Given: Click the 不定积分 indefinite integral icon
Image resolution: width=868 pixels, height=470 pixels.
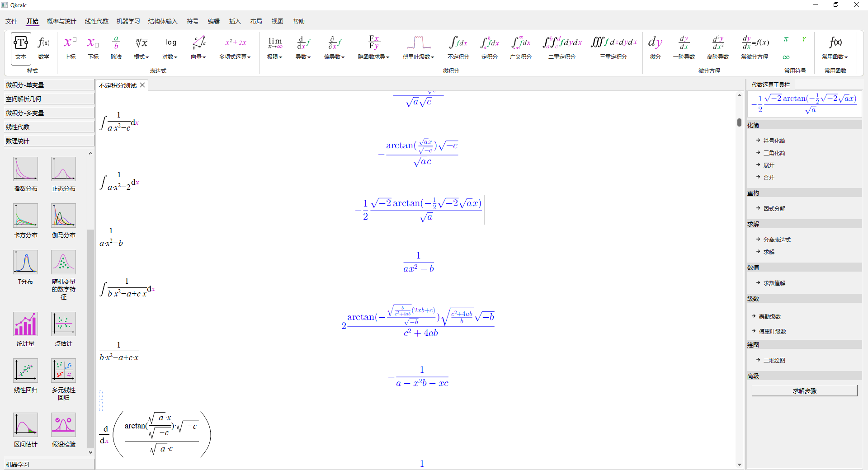Looking at the screenshot, I should coord(458,48).
